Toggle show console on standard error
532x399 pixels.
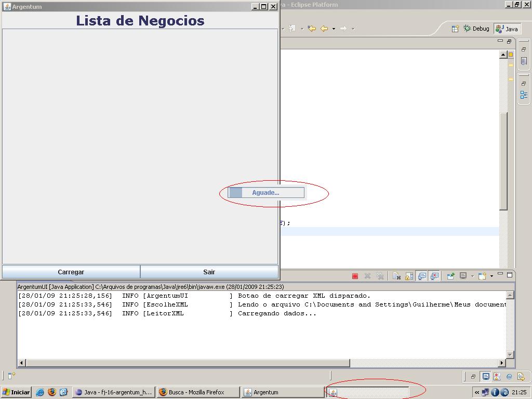click(x=434, y=276)
